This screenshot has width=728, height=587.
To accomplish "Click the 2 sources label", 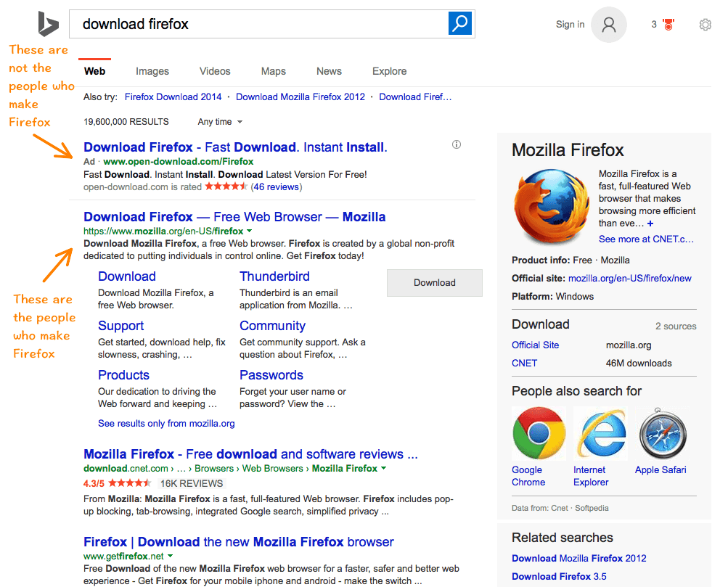I will [676, 327].
